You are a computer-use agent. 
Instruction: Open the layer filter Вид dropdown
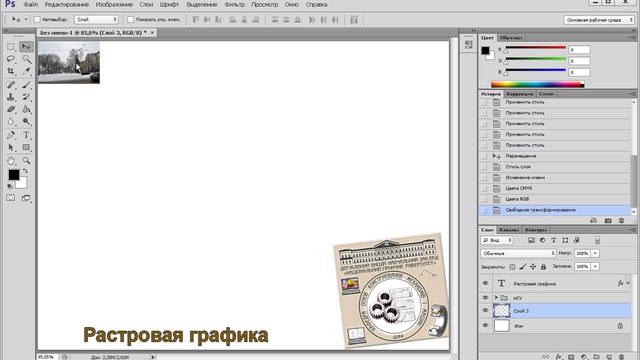[497, 240]
